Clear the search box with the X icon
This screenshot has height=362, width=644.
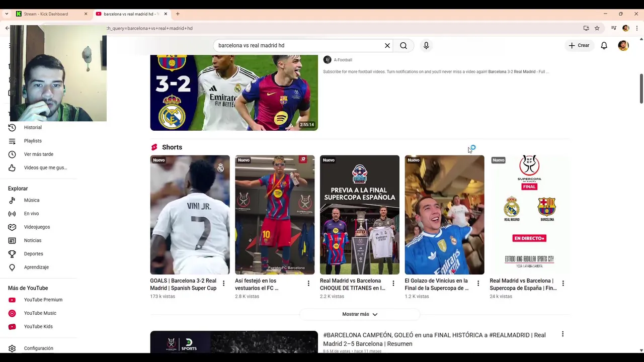tap(387, 45)
